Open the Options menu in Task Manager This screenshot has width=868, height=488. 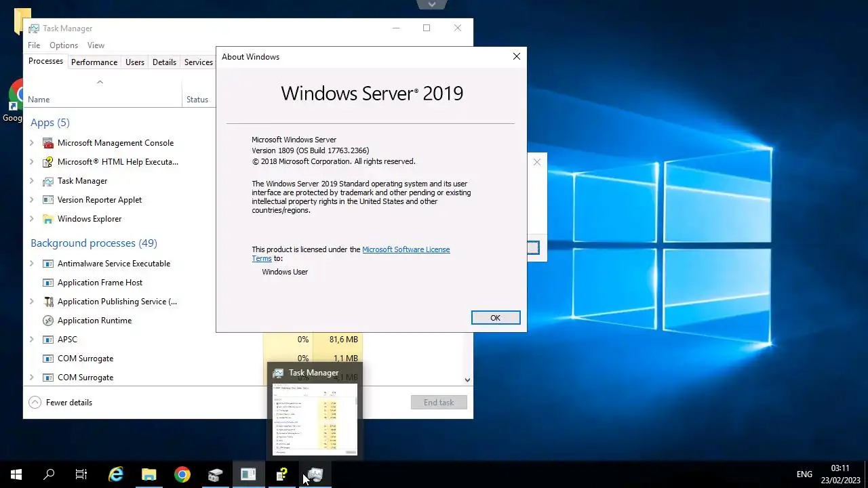64,45
